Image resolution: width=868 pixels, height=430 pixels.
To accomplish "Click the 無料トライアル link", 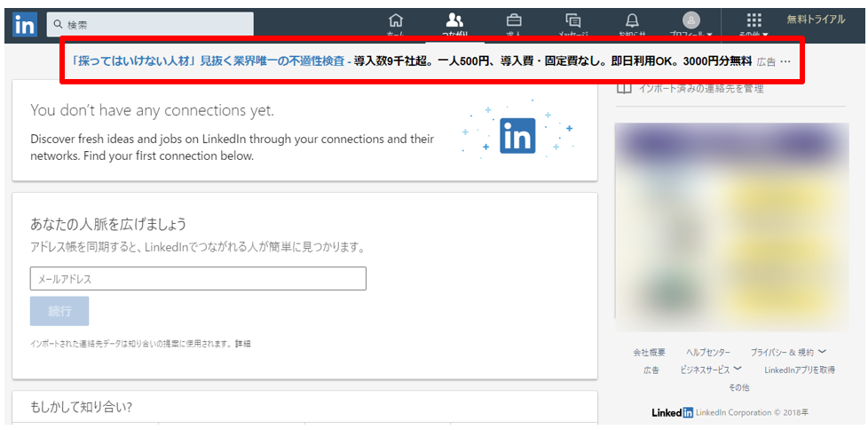I will [816, 20].
